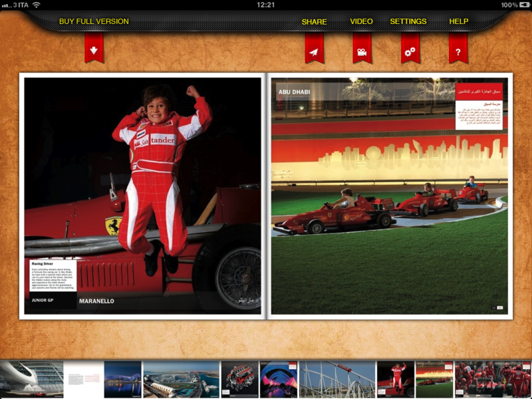Tap the Ferrari prancing horse badge
The height and width of the screenshot is (399, 532).
[113, 225]
